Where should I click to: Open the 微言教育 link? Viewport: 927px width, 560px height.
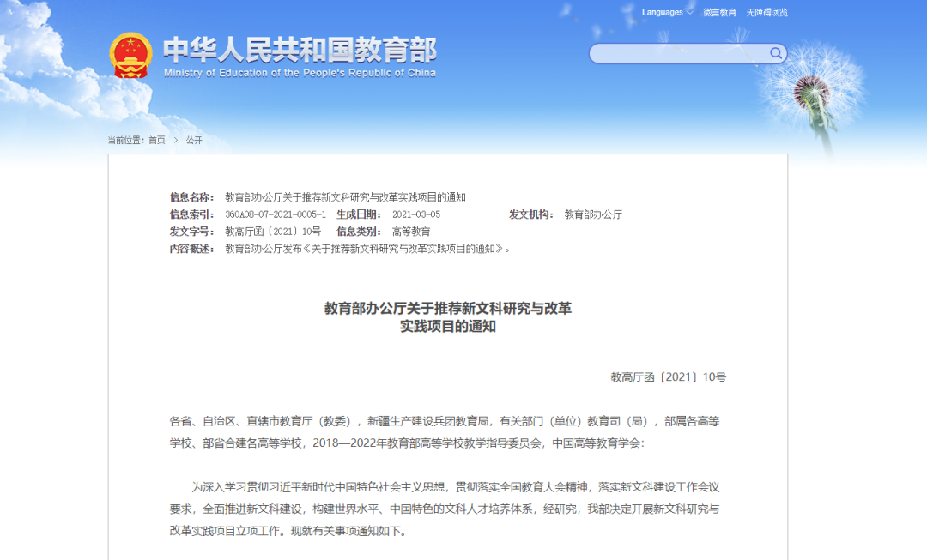[x=719, y=12]
